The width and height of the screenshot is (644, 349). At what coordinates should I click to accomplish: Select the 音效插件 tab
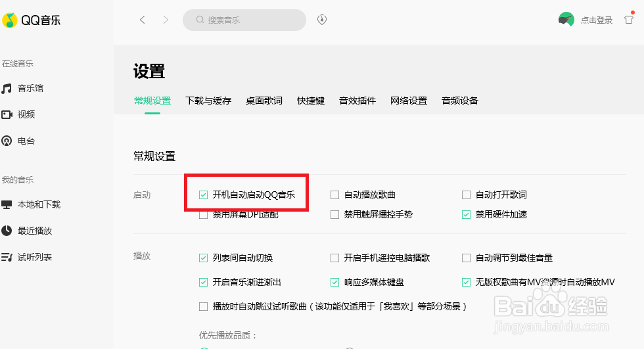pos(357,101)
